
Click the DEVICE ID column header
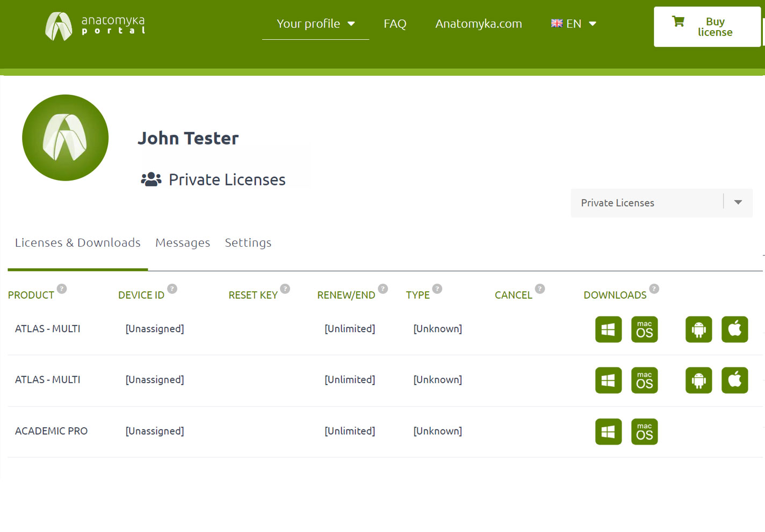point(141,295)
